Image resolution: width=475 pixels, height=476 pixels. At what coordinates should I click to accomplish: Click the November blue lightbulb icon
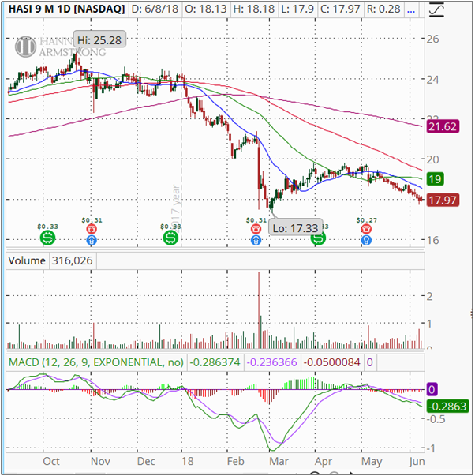[92, 241]
